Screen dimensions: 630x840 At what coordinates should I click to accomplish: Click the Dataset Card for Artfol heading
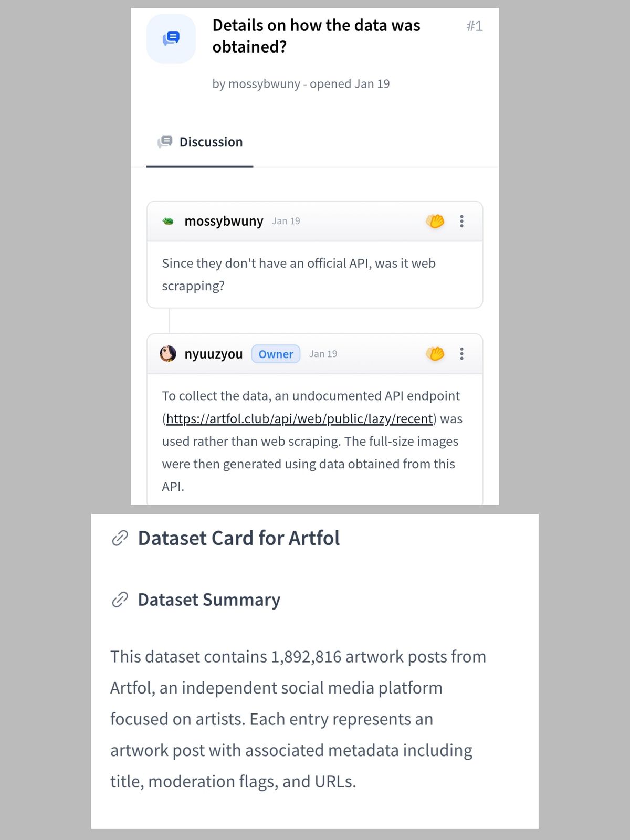pyautogui.click(x=239, y=538)
